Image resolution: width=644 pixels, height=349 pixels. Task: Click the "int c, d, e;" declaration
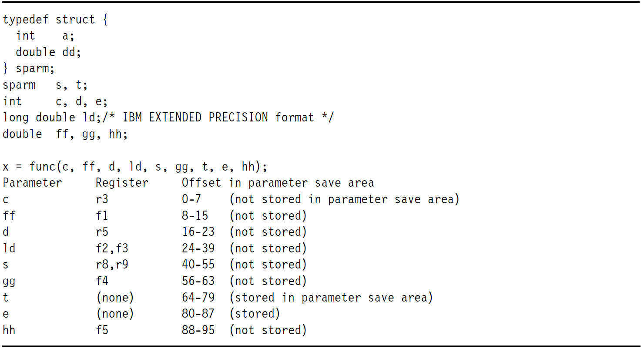pos(55,101)
